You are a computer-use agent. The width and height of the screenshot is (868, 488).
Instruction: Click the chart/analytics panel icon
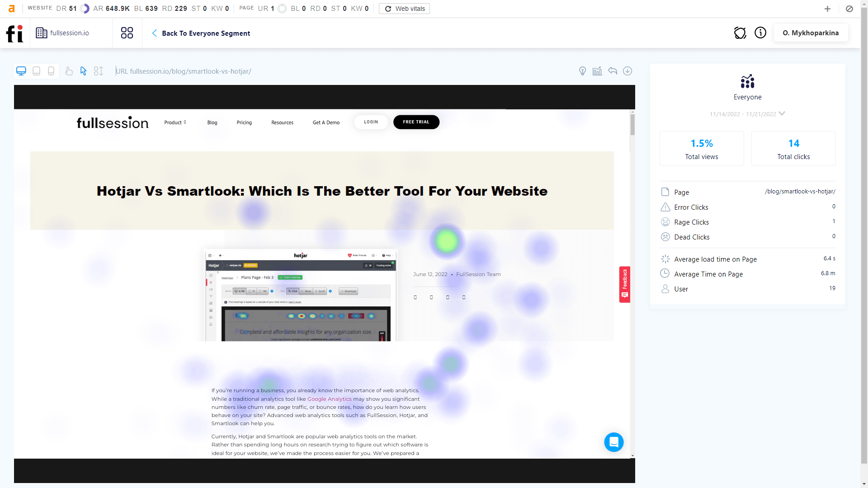point(597,71)
